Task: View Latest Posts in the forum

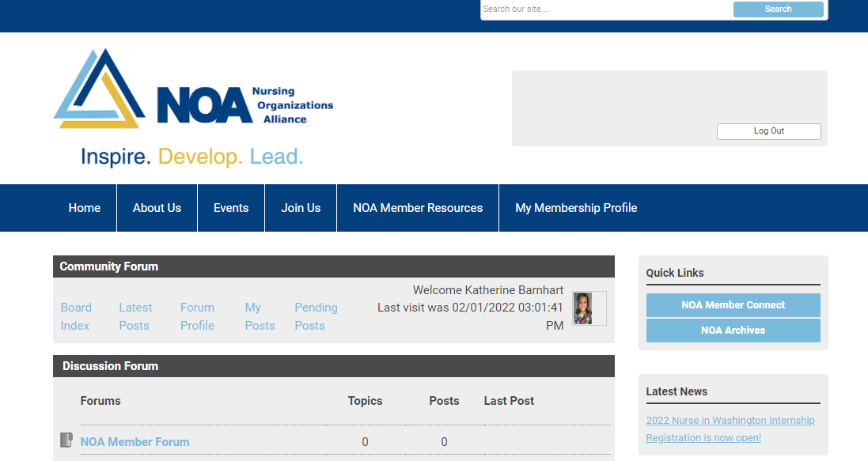Action: click(135, 316)
